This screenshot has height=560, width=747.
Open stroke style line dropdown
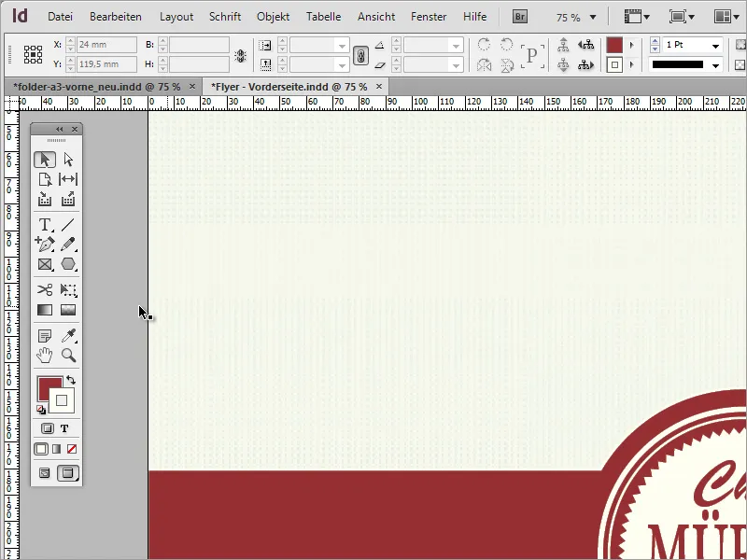point(715,65)
